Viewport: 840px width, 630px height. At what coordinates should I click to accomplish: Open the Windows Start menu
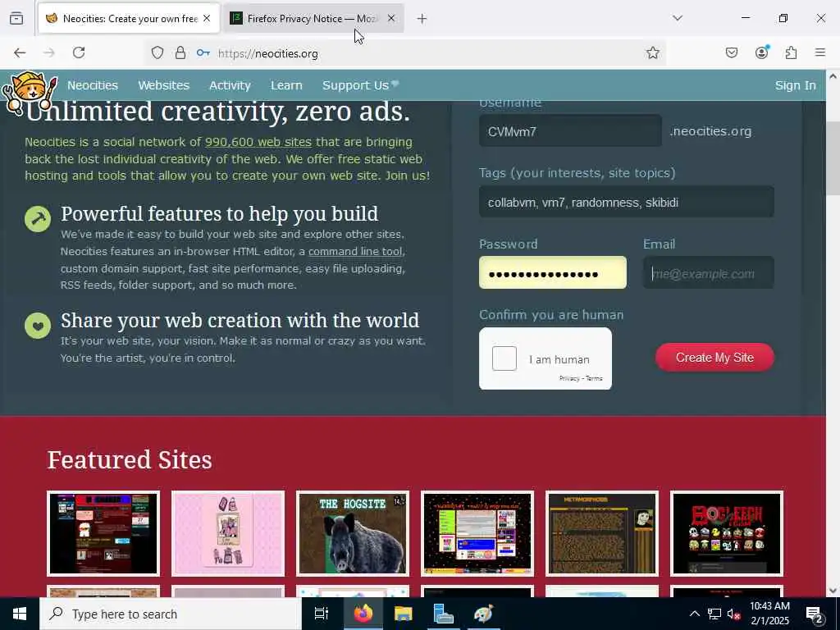pos(20,614)
